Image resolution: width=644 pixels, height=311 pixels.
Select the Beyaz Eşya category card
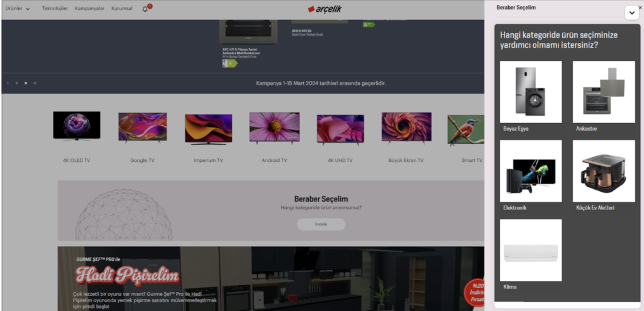point(531,96)
